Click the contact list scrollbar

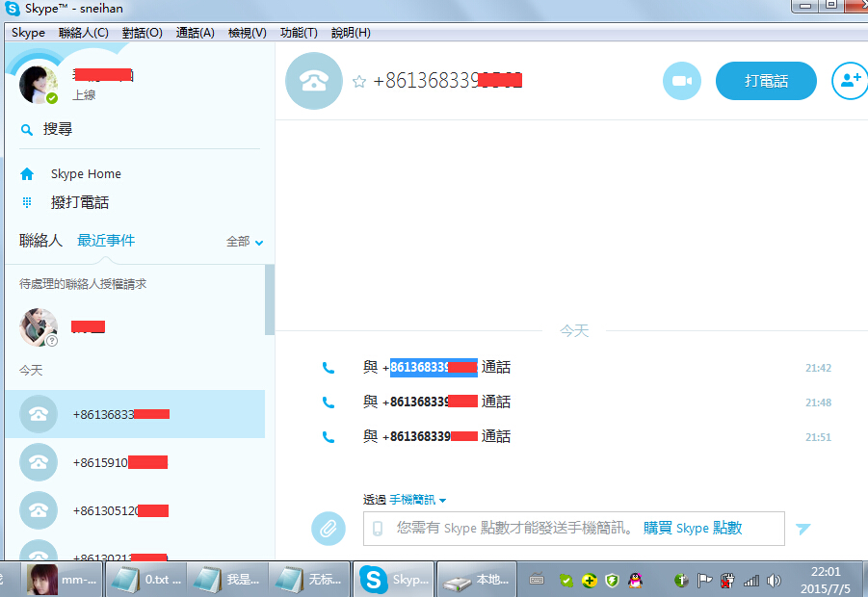tap(269, 298)
